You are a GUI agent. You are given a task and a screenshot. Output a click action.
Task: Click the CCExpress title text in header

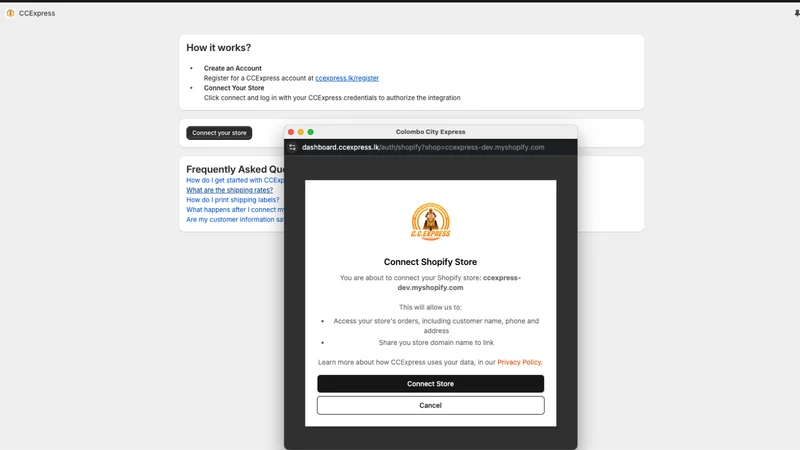point(37,13)
